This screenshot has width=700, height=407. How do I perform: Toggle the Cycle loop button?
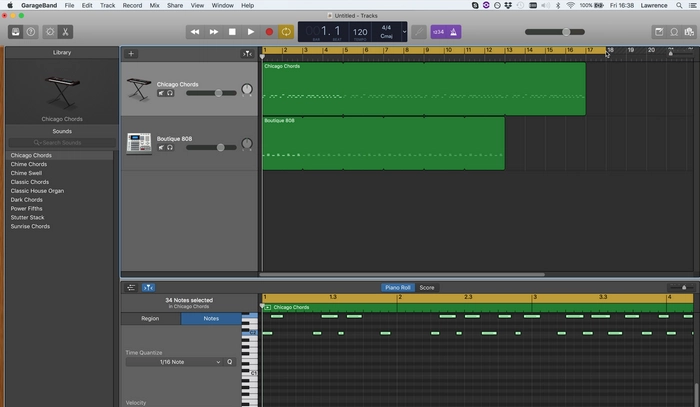click(286, 32)
